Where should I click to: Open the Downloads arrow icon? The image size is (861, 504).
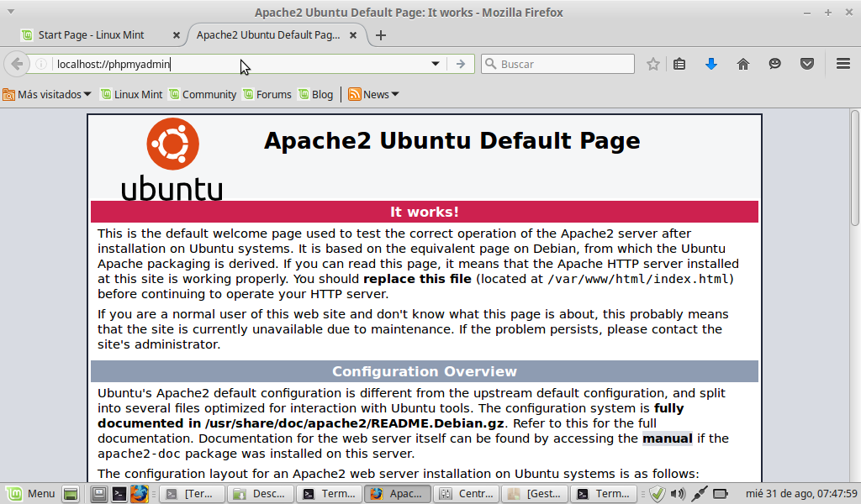tap(711, 64)
